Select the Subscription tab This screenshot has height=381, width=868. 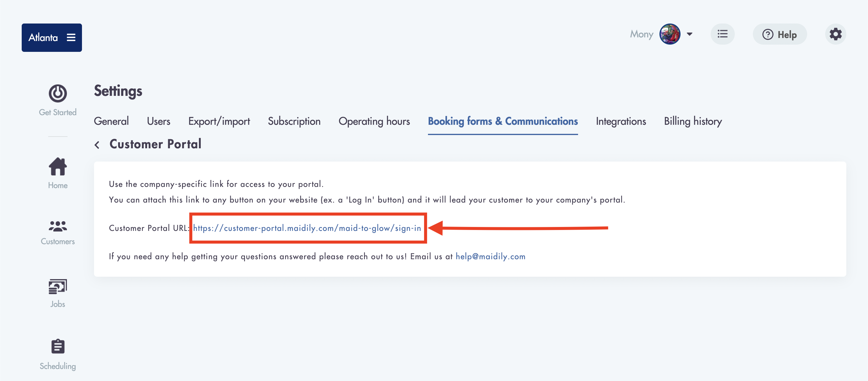pos(294,121)
